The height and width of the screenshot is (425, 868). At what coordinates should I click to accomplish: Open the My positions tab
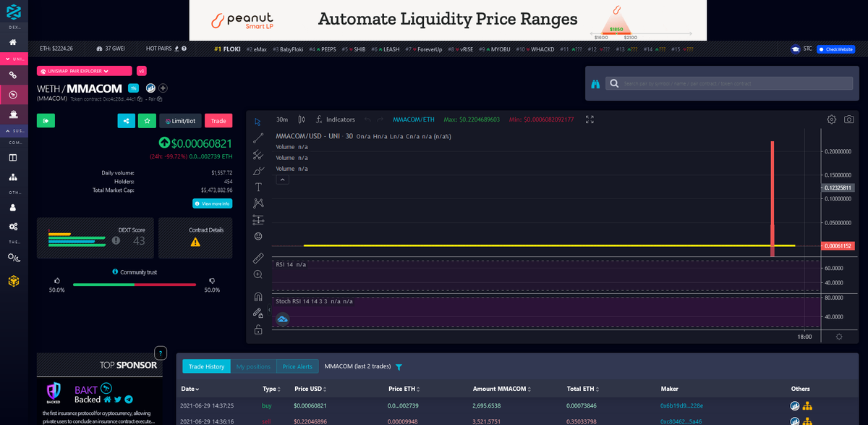click(x=253, y=366)
